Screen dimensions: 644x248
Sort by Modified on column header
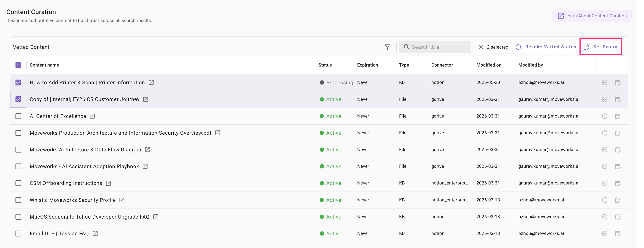click(x=489, y=65)
